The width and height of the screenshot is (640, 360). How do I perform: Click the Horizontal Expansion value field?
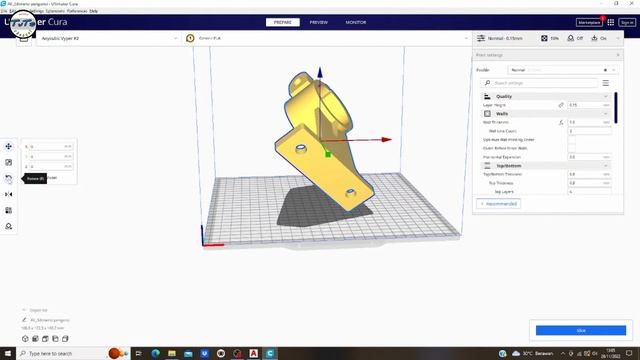pos(589,157)
